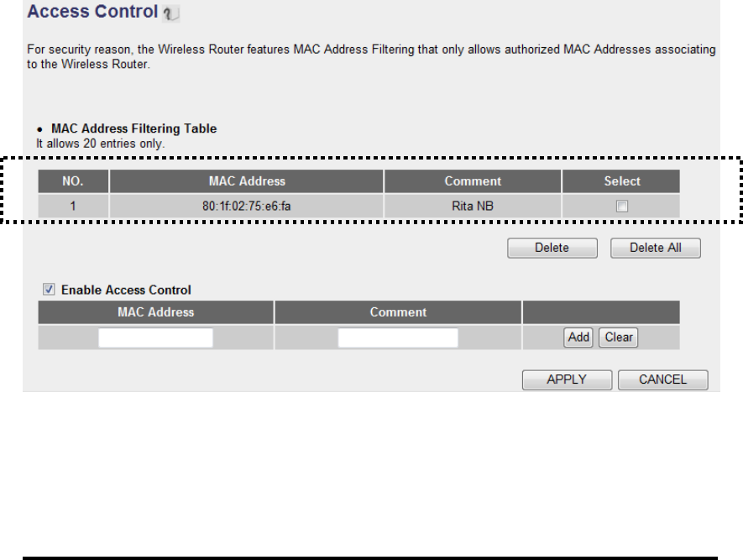Toggle the Enable Access Control checkbox
743x560 pixels.
(49, 290)
